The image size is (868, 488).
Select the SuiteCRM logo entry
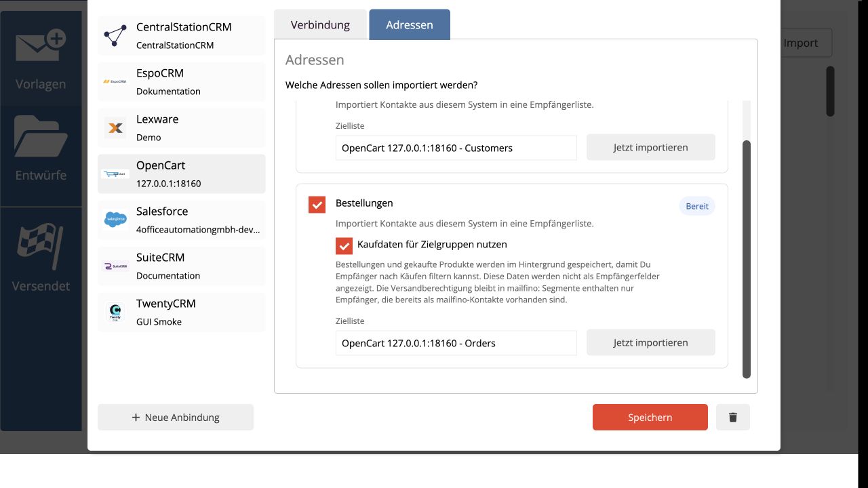[x=115, y=266]
